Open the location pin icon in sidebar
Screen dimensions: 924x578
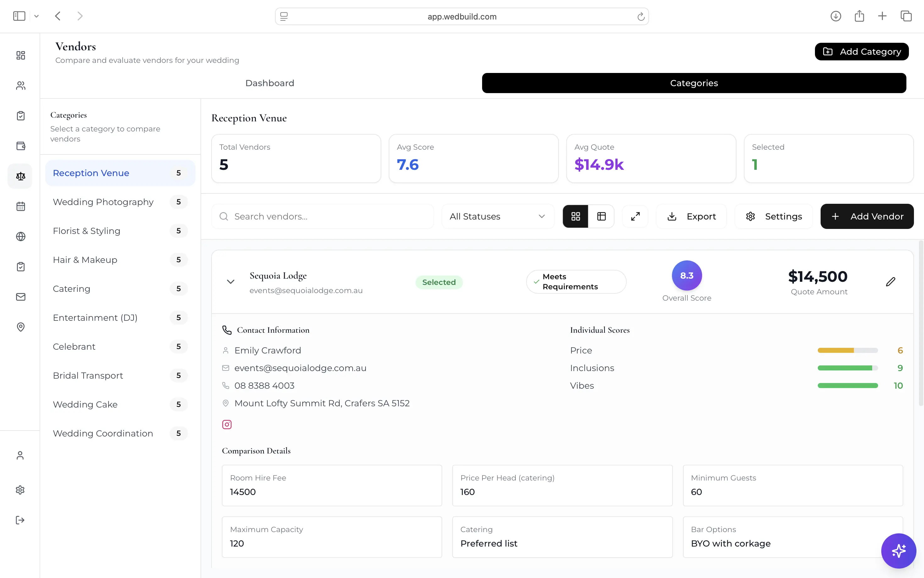(x=21, y=327)
